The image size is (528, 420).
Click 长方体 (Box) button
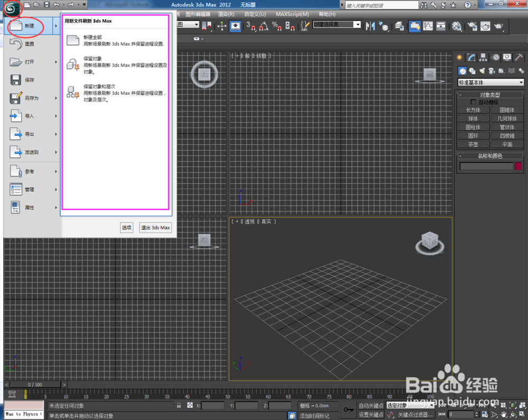click(473, 110)
